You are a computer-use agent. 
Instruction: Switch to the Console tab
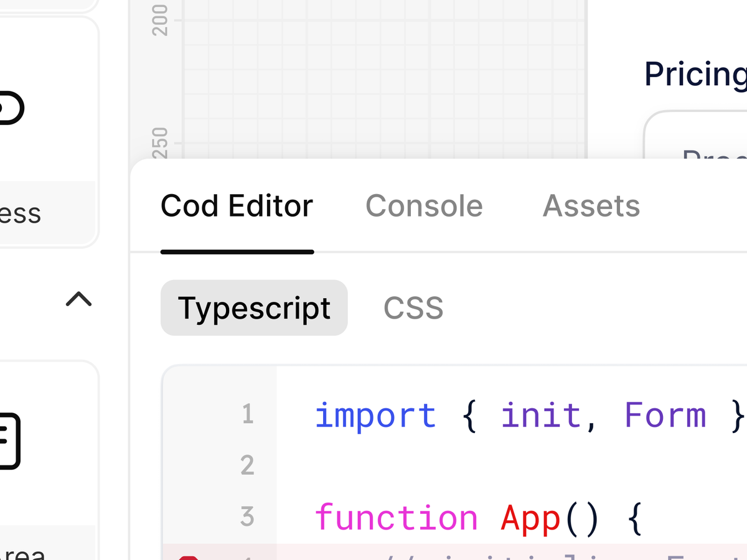point(424,207)
